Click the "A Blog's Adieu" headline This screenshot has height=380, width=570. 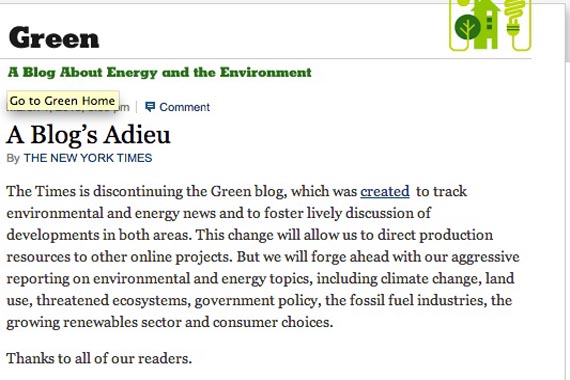tap(88, 135)
